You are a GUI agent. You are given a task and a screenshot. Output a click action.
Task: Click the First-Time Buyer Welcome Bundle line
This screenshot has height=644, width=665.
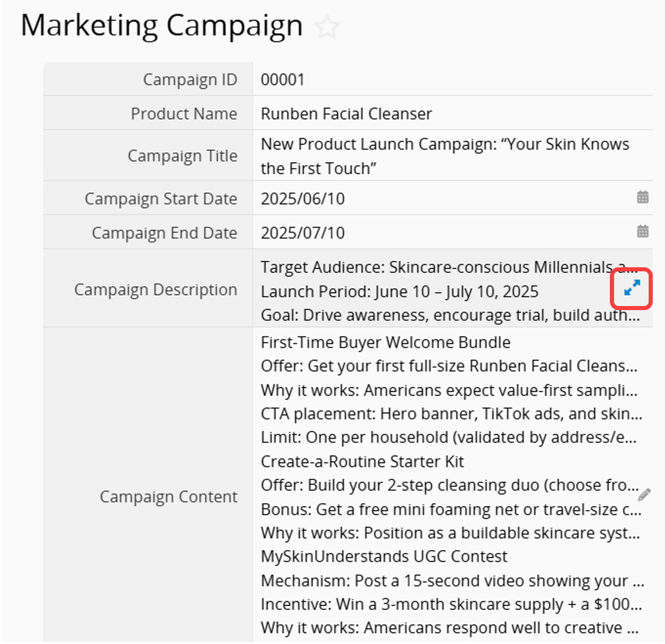point(386,343)
